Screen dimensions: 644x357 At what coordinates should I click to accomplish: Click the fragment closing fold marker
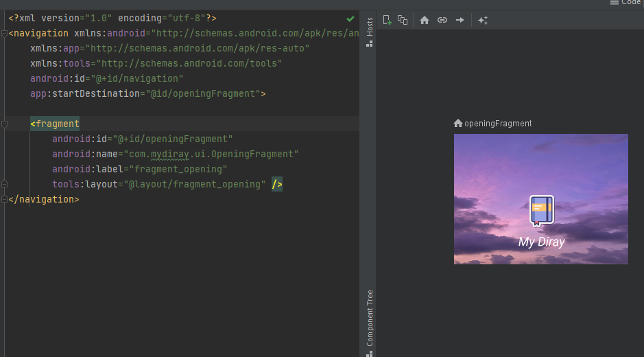[x=4, y=184]
